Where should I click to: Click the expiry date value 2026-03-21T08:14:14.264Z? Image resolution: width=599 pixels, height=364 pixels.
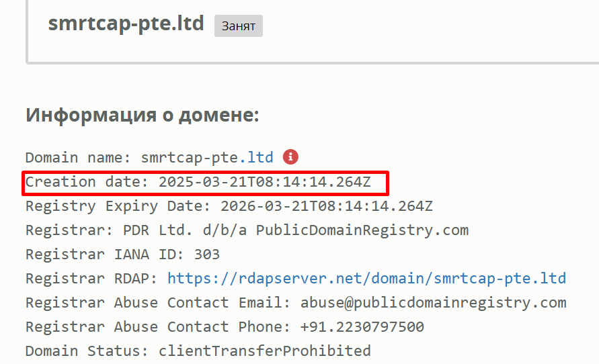tap(327, 206)
